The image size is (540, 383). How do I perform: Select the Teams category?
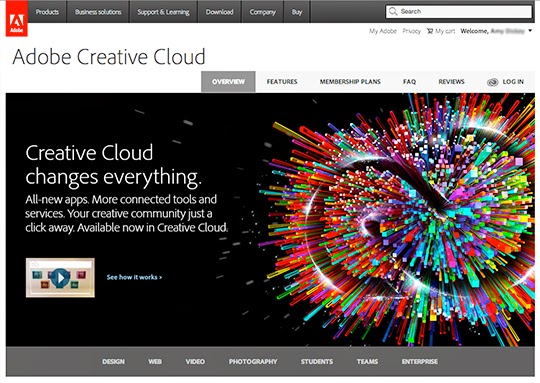click(x=367, y=362)
